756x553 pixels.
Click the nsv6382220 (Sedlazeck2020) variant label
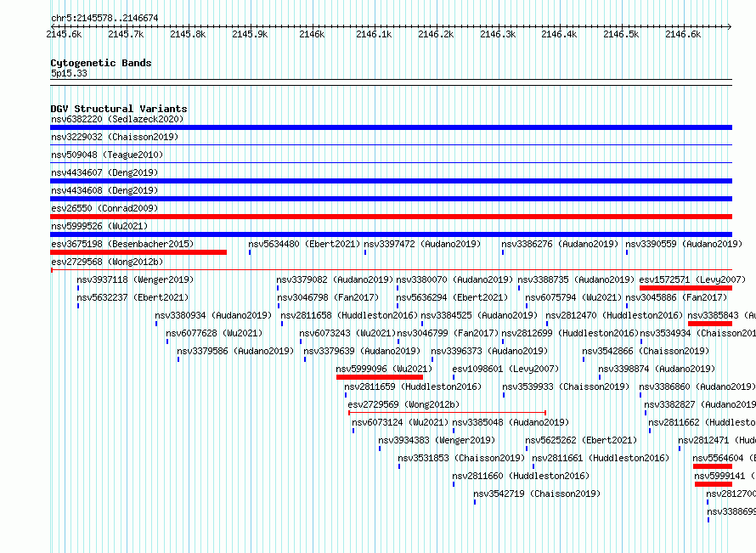pos(117,119)
